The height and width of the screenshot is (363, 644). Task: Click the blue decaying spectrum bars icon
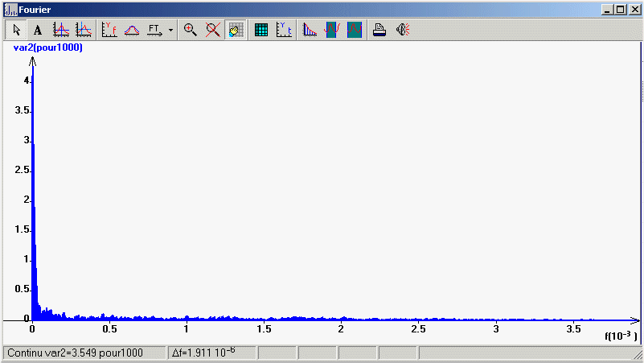pyautogui.click(x=310, y=30)
